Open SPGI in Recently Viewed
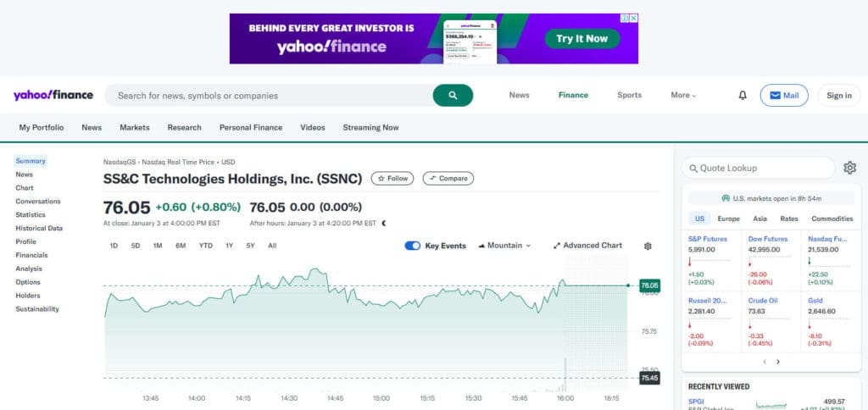The height and width of the screenshot is (410, 868). click(x=697, y=402)
